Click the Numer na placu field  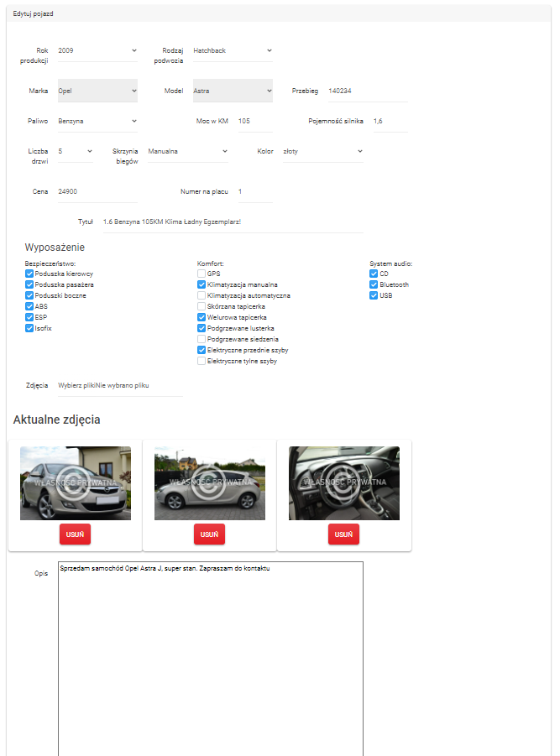tap(255, 191)
